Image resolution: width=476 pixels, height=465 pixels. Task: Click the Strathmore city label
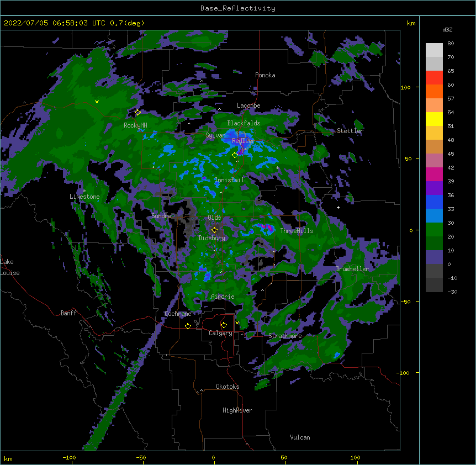pyautogui.click(x=285, y=336)
